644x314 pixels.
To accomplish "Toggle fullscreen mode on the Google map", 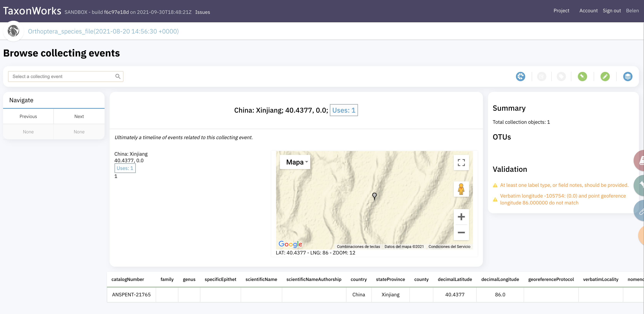I will click(x=461, y=163).
